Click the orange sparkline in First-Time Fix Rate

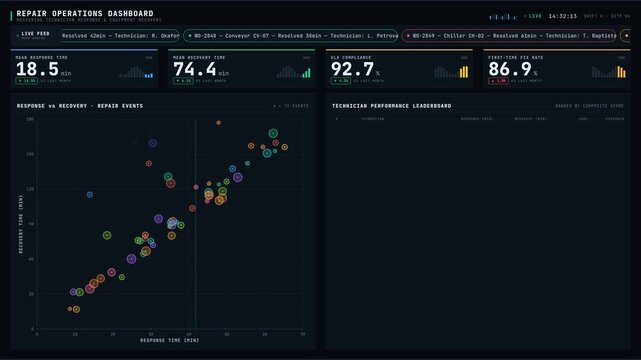click(608, 72)
